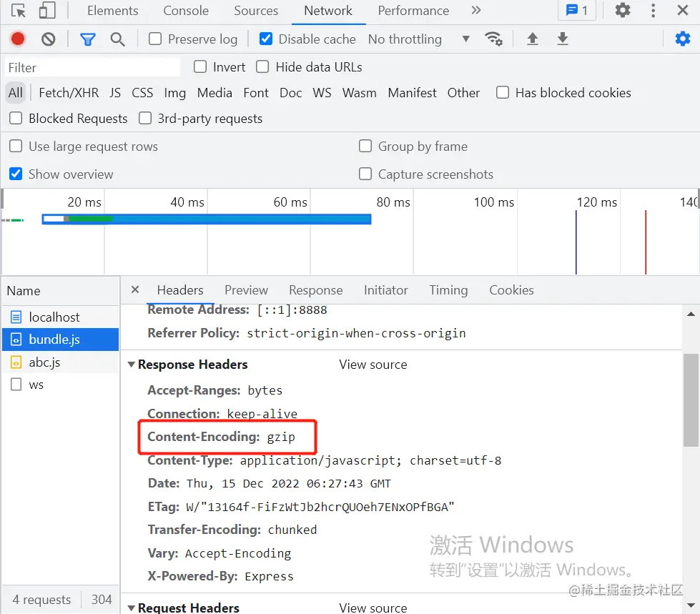This screenshot has height=614, width=700.
Task: Enable Hide data URLs checkbox
Action: [x=262, y=67]
